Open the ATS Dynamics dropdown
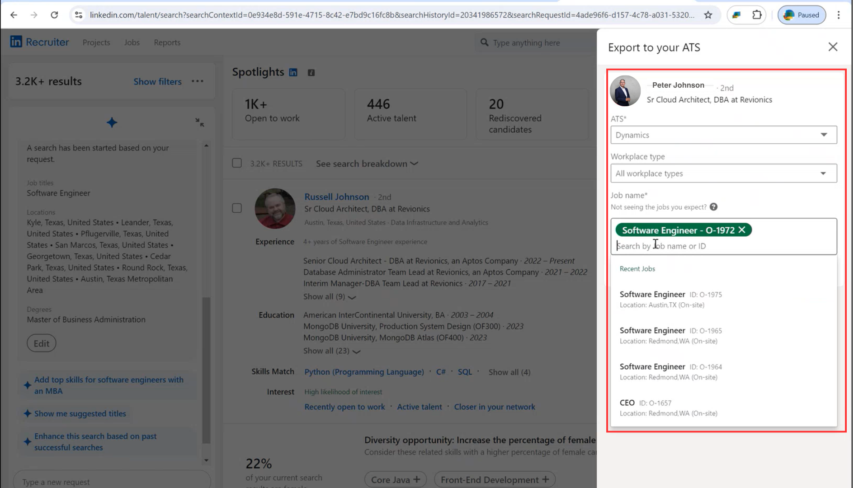Viewport: 868px width, 488px height. [x=723, y=135]
